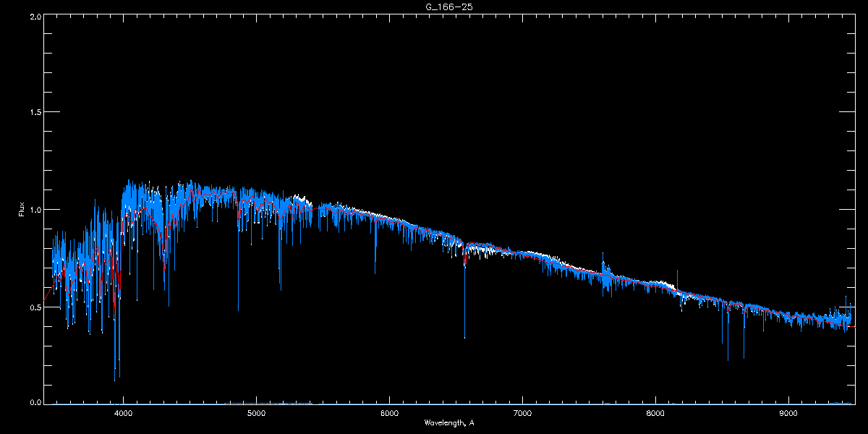868x434 pixels.
Task: Click the 0.5 tick label on y-axis
Action: tap(35, 307)
